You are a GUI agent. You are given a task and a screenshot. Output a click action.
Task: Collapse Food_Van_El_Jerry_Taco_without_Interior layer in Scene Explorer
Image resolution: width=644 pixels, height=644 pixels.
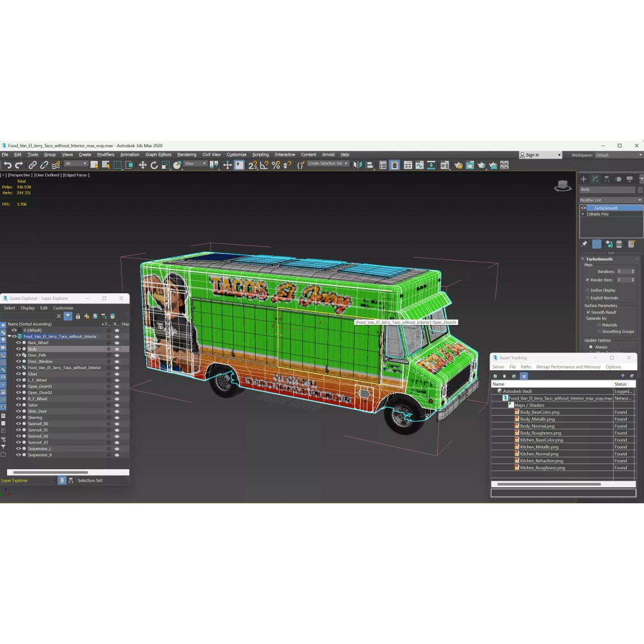click(10, 336)
